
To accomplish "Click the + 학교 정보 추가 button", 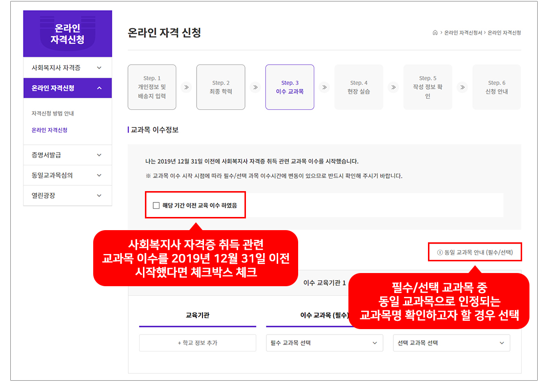I will (x=197, y=343).
